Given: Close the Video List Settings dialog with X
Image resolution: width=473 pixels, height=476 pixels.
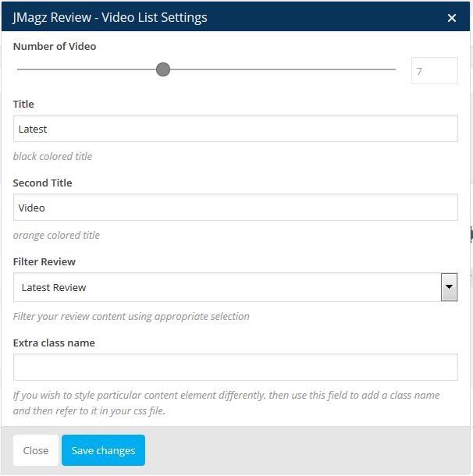Looking at the screenshot, I should pyautogui.click(x=451, y=18).
